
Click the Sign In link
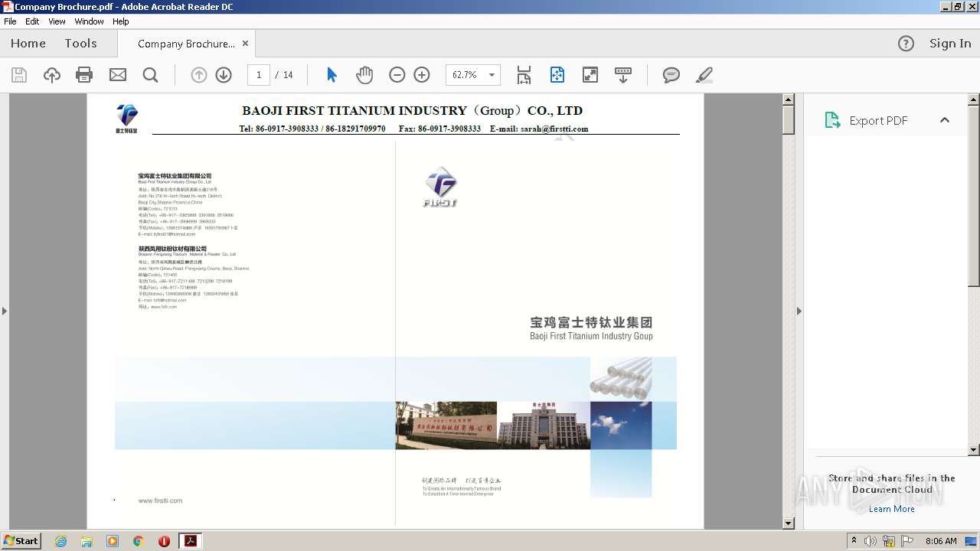(950, 44)
